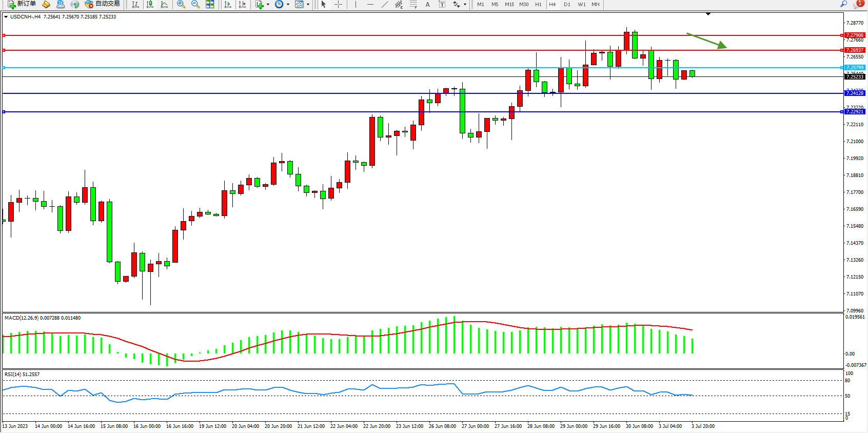This screenshot has width=868, height=433.
Task: Click the 7.27908 red price level label
Action: [x=855, y=35]
